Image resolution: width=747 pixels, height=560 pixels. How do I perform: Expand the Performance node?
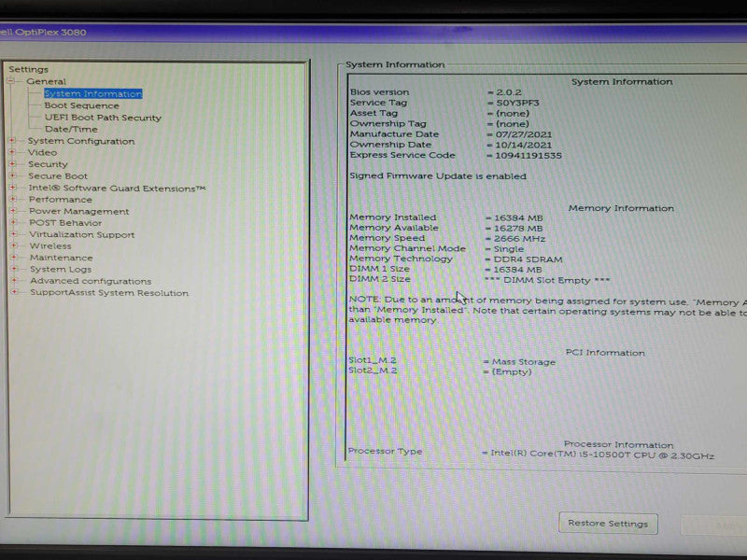13,199
